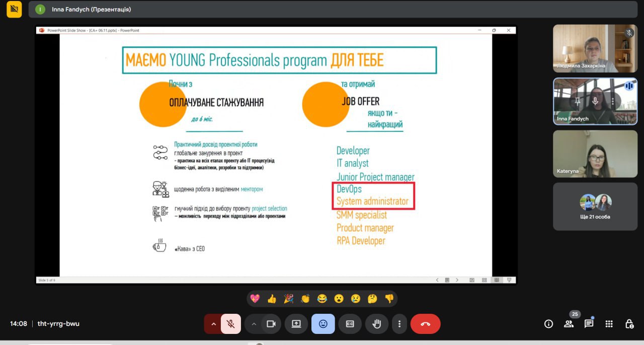This screenshot has width=644, height=345.
Task: Open host controls lock icon
Action: [x=629, y=324]
